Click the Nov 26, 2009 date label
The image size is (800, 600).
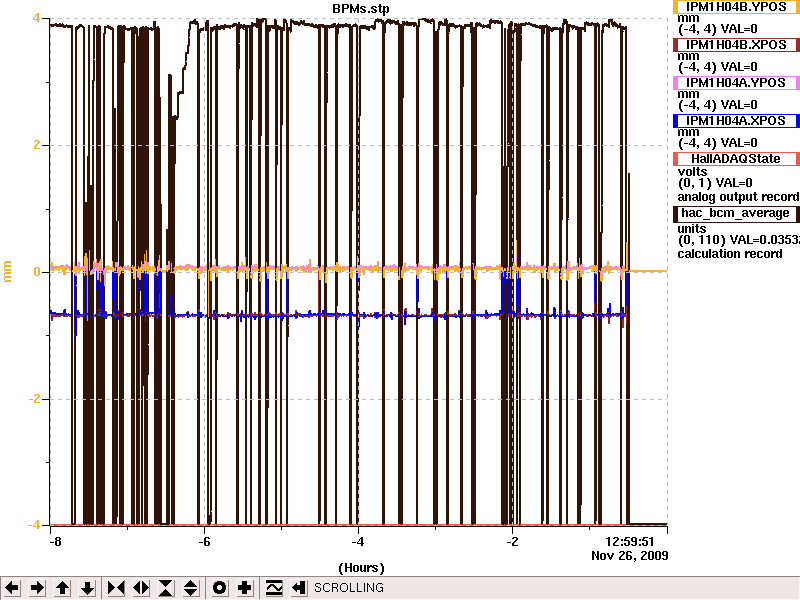coord(630,556)
